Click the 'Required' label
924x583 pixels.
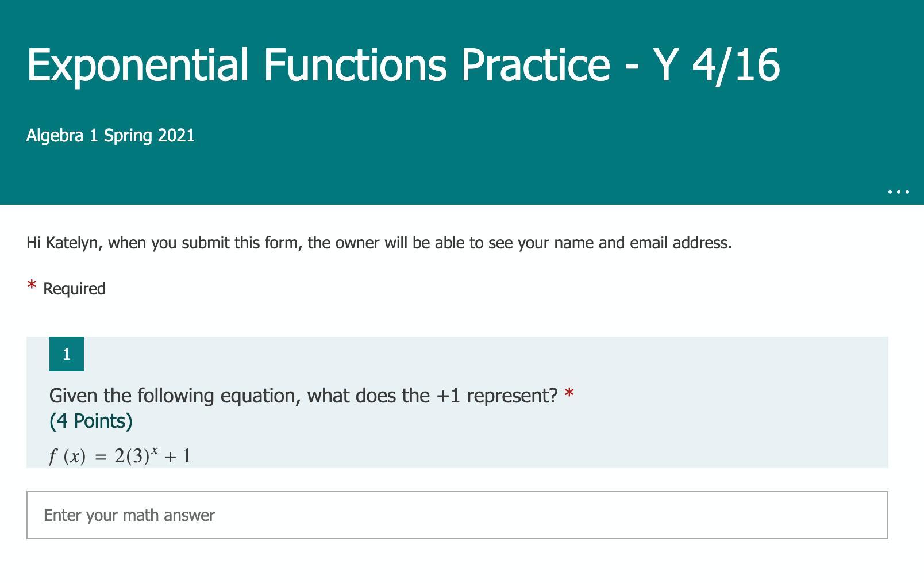click(x=74, y=289)
